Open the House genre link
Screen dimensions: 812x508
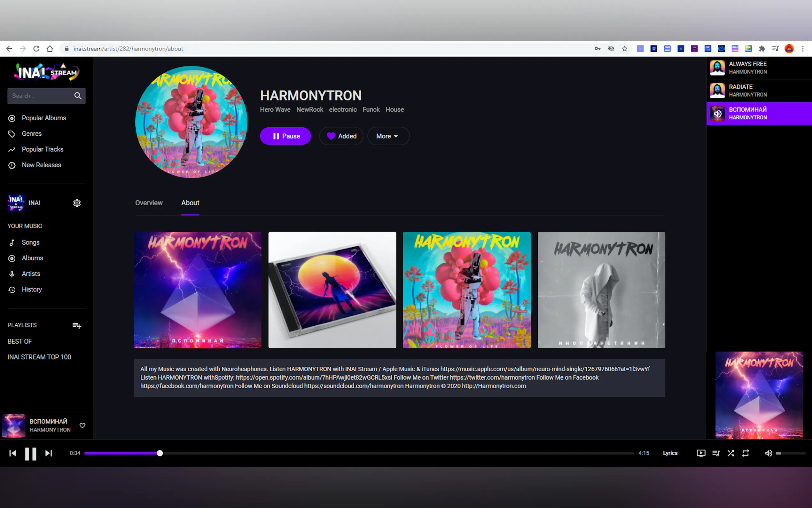pyautogui.click(x=394, y=109)
